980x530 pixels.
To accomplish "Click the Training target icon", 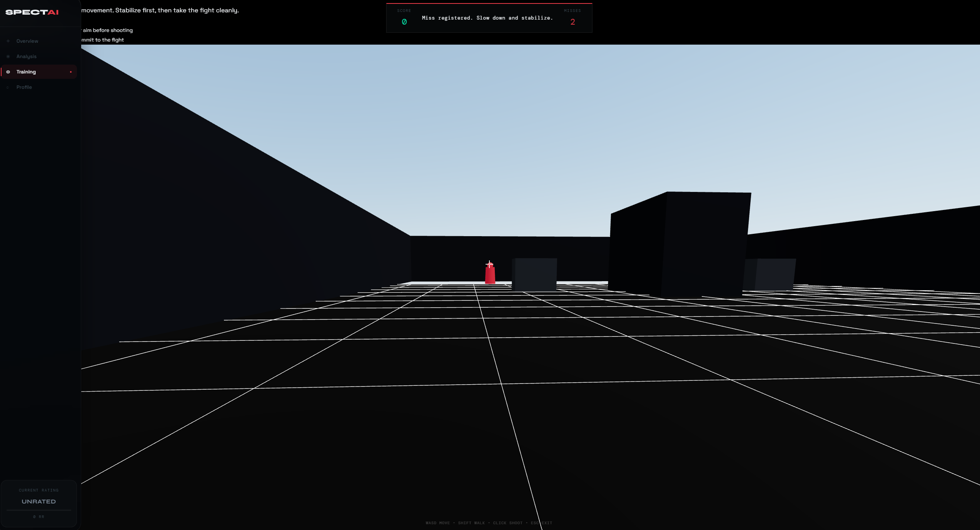I will point(8,72).
